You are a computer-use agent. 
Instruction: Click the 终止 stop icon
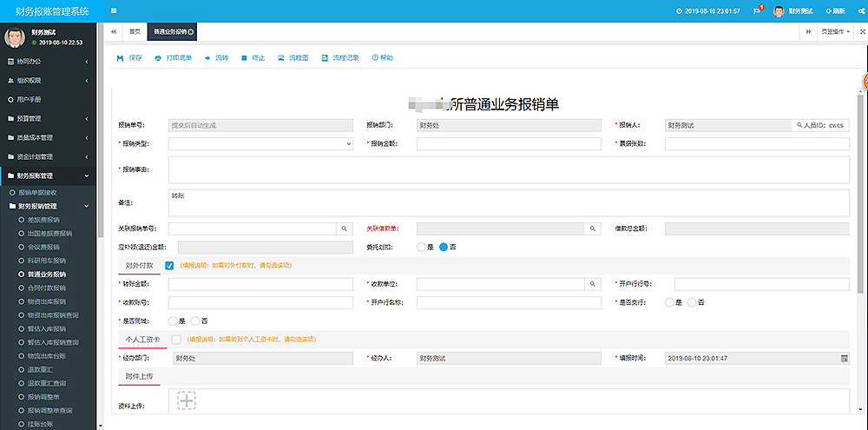click(244, 57)
